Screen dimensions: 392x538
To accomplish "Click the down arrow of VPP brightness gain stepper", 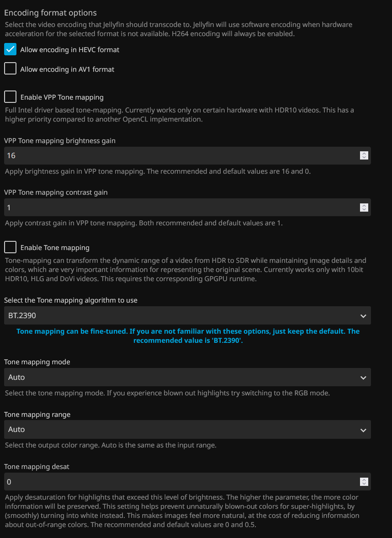I will point(364,158).
